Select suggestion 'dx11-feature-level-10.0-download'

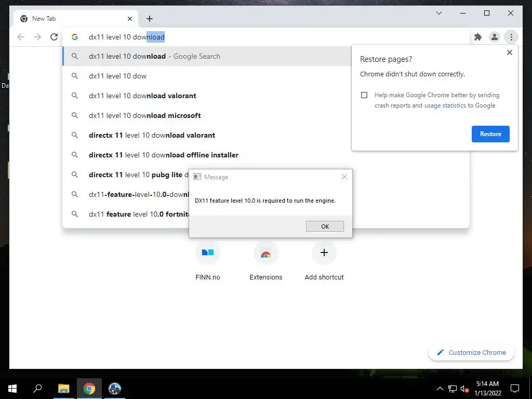[126, 194]
